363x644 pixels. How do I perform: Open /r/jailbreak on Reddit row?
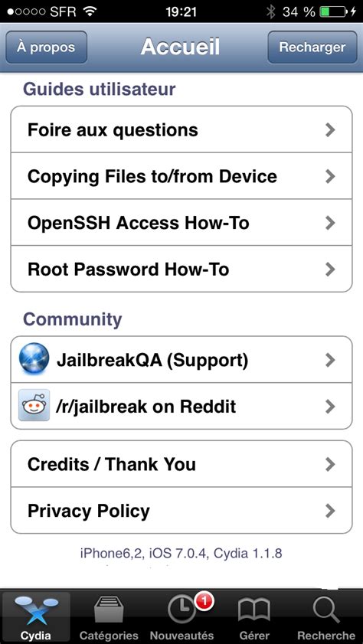tap(181, 406)
